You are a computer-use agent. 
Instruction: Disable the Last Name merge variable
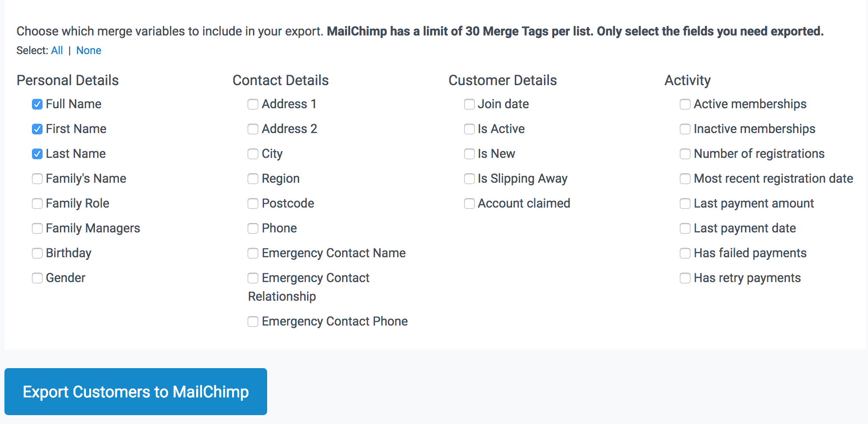coord(37,154)
